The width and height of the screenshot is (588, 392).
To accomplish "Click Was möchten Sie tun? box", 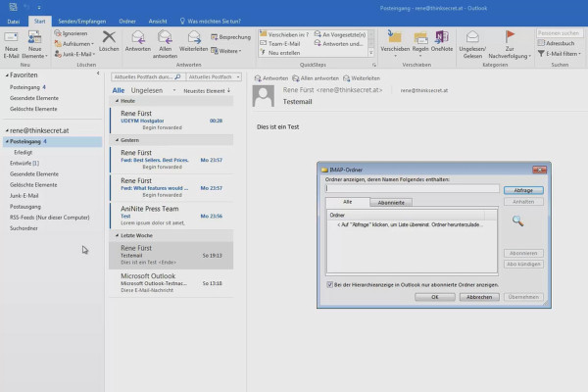I will (211, 22).
